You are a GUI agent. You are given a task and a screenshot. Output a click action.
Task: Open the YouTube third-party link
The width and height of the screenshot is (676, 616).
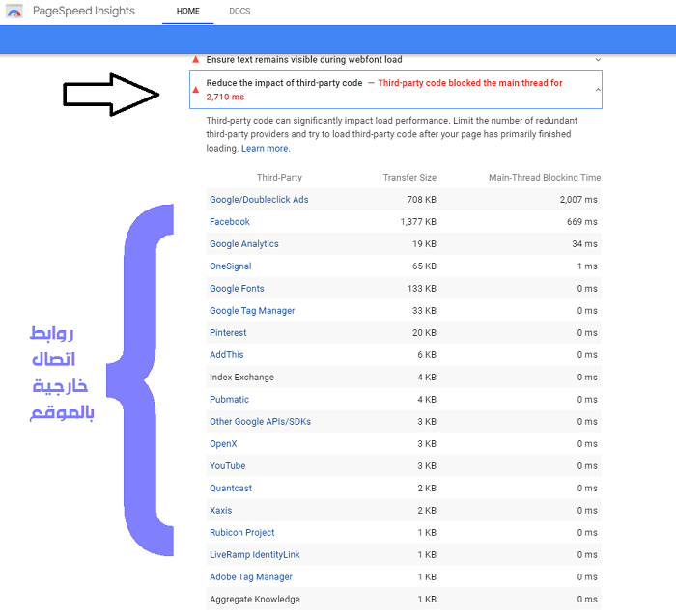(x=228, y=466)
